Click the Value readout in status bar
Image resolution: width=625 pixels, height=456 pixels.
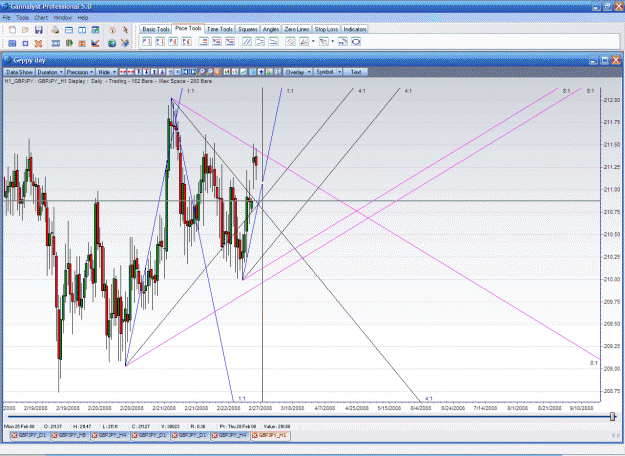(277, 427)
